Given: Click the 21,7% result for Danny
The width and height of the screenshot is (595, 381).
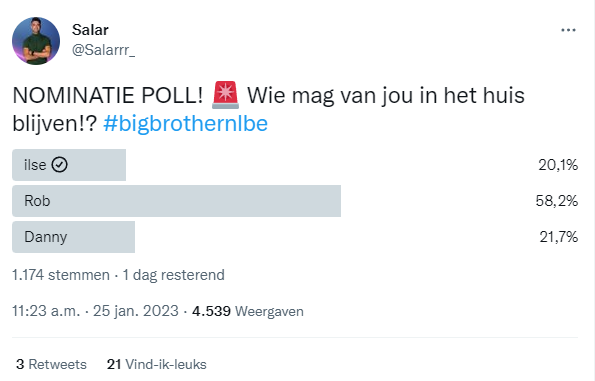Looking at the screenshot, I should point(559,237).
